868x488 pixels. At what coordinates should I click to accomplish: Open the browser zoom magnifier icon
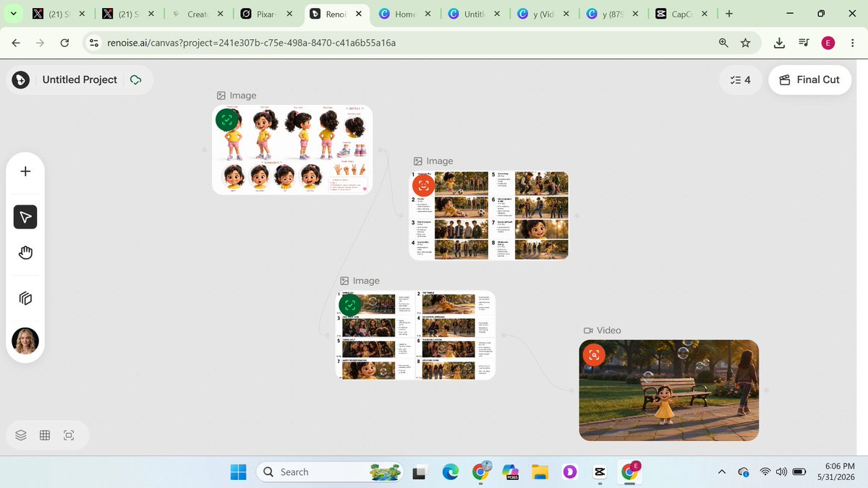(x=723, y=43)
